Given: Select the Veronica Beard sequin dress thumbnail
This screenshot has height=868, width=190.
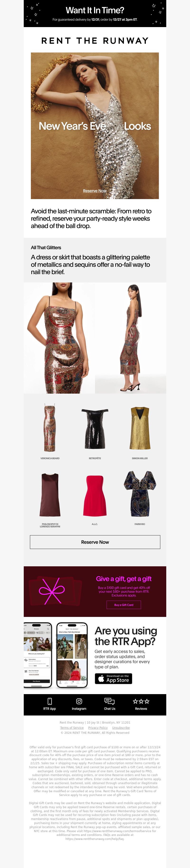Looking at the screenshot, I should tap(50, 428).
